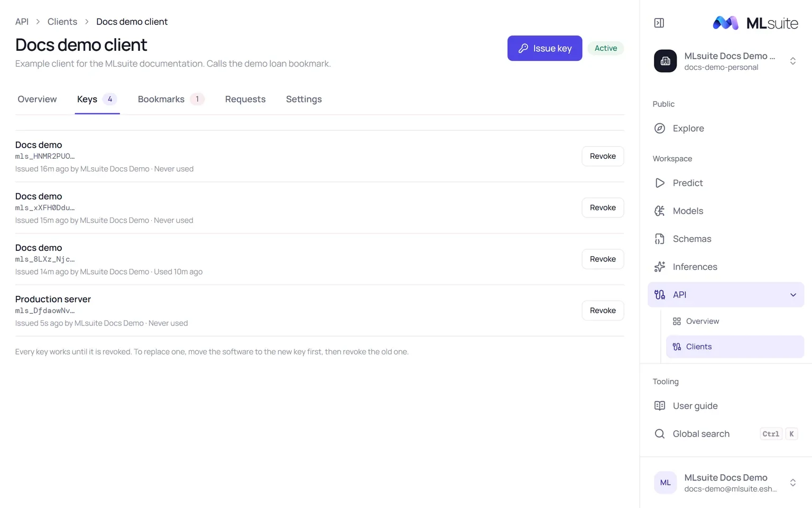
Task: Click the API sidebar icon
Action: pyautogui.click(x=660, y=295)
